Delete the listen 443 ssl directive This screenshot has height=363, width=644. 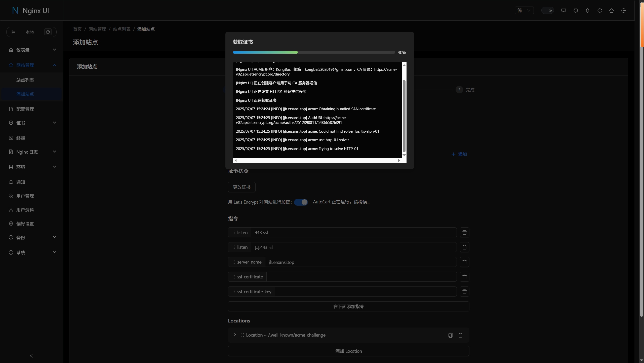(464, 232)
